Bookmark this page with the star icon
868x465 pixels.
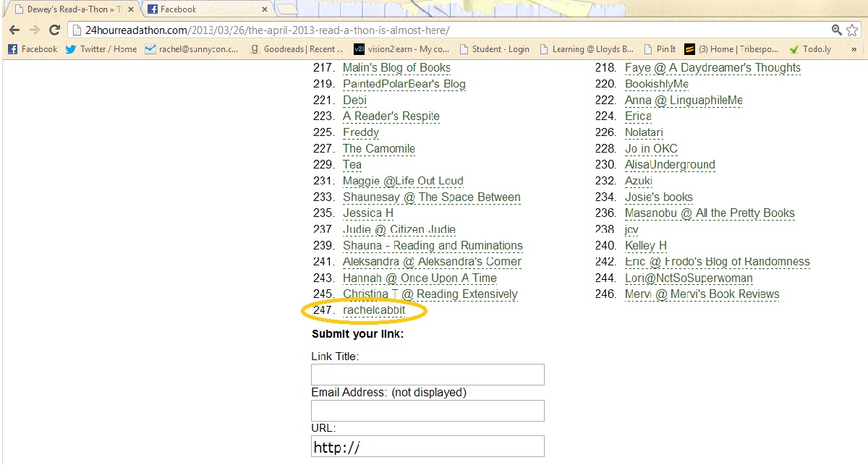point(854,30)
